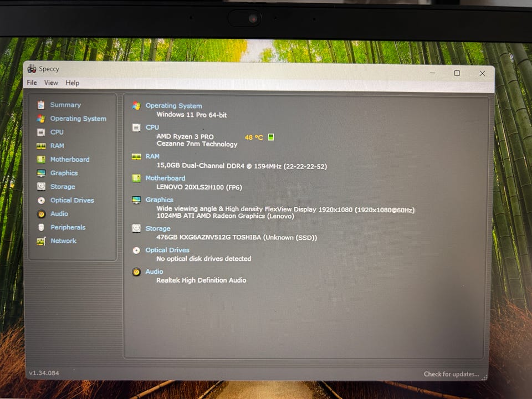The width and height of the screenshot is (532, 399).
Task: Close the Speccy window
Action: pyautogui.click(x=482, y=73)
